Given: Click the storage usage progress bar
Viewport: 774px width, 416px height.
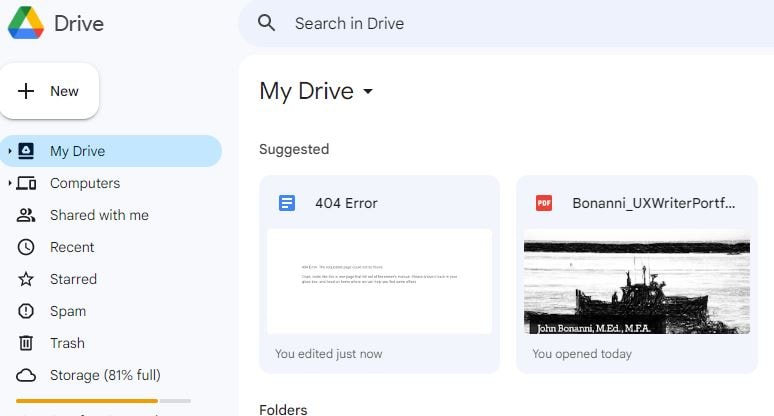Looking at the screenshot, I should 103,401.
